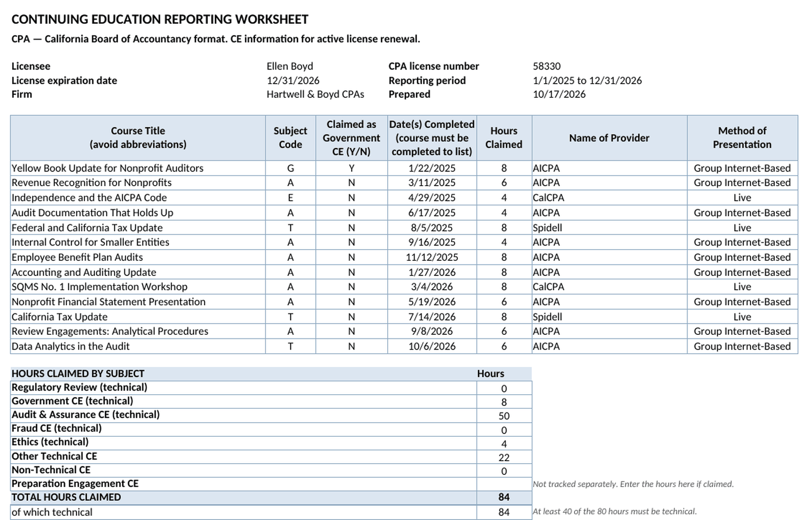Select subject code 'G' cell
This screenshot has height=520, width=812.
290,168
